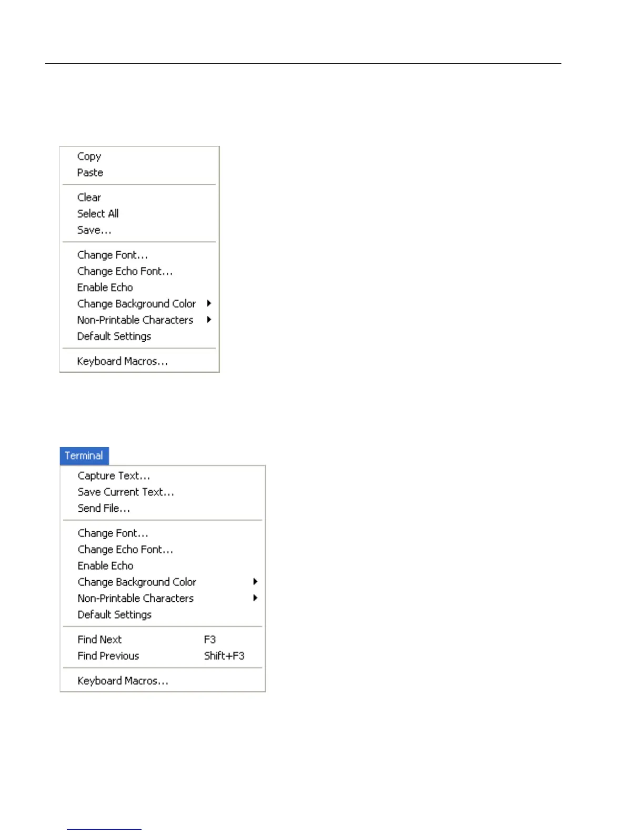This screenshot has height=834, width=644.
Task: Expand Change Background Color submenu arrow in Terminal menu
Action: [255, 582]
